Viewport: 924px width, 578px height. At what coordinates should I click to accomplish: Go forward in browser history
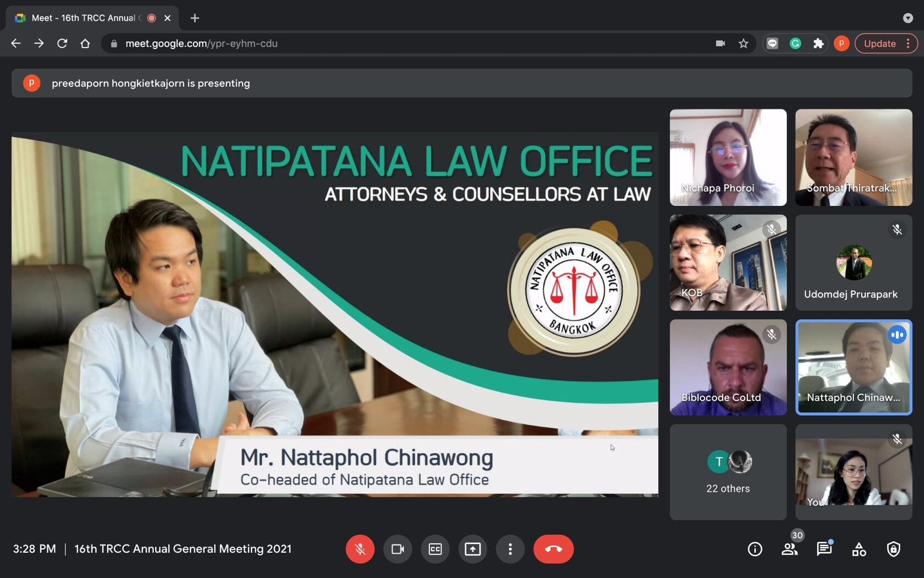tap(39, 43)
